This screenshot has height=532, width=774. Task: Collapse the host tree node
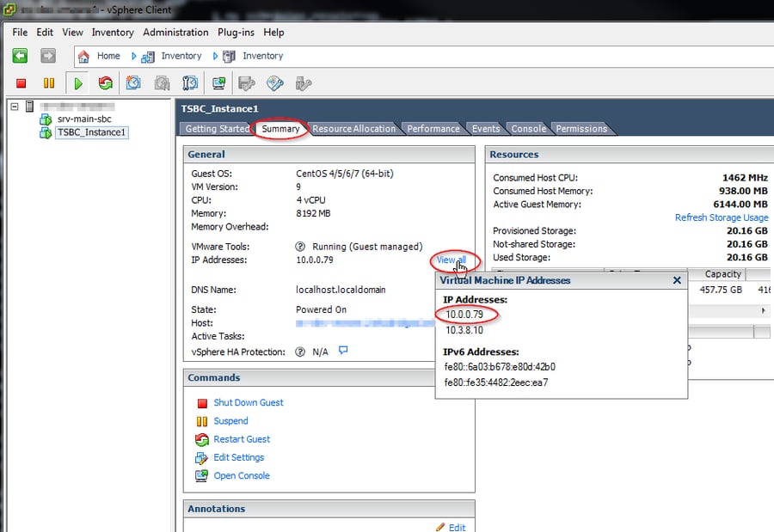tap(15, 106)
